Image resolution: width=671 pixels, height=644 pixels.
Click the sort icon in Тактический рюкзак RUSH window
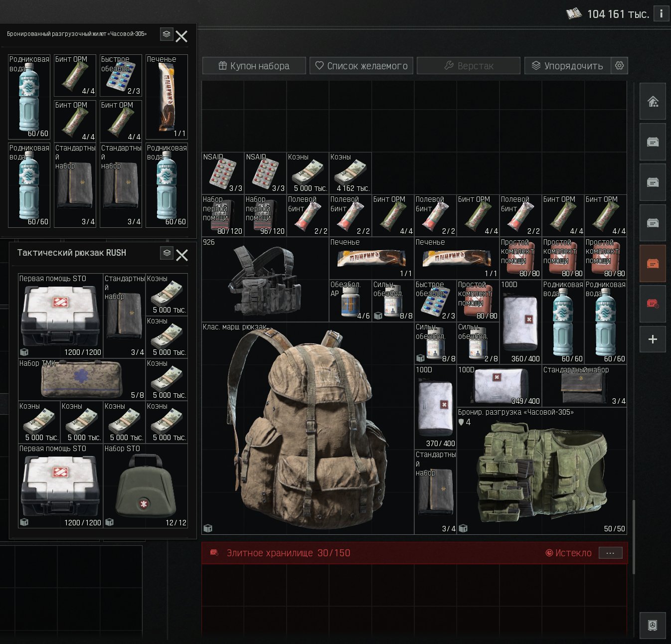click(x=167, y=253)
